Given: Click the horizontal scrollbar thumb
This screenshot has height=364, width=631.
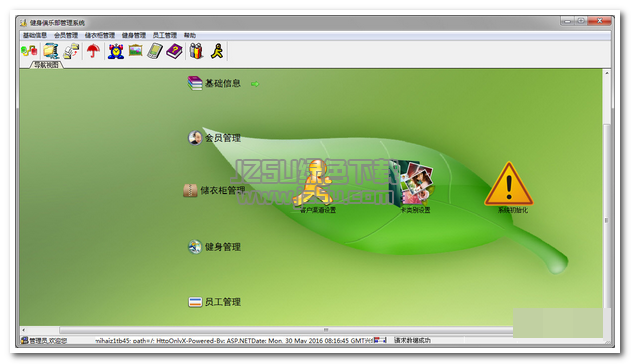Looking at the screenshot, I should click(326, 330).
